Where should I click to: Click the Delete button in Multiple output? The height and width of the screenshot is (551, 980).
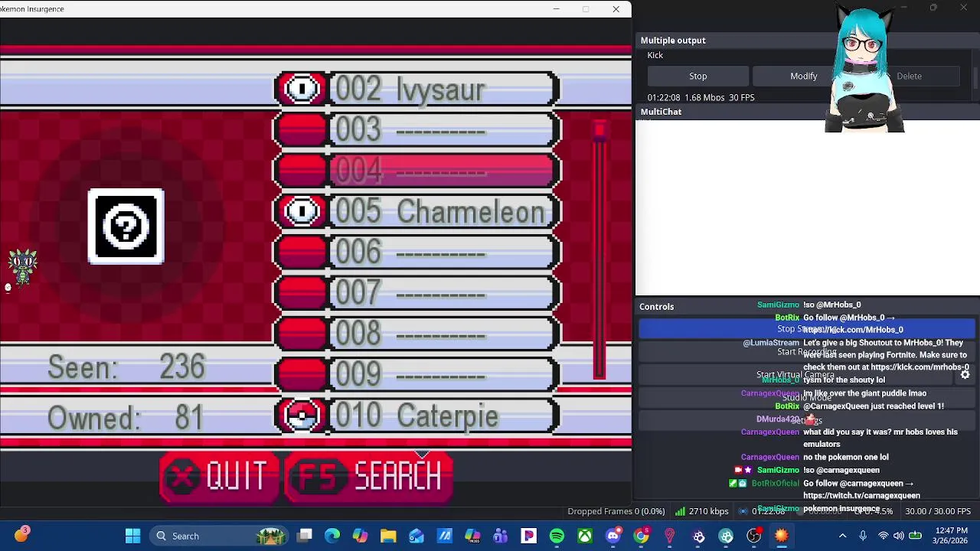pos(909,76)
